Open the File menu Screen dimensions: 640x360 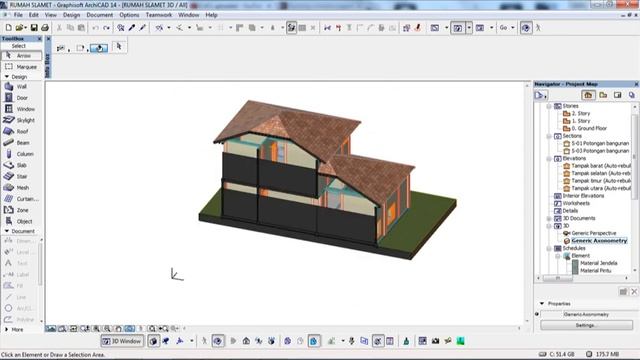pos(18,15)
